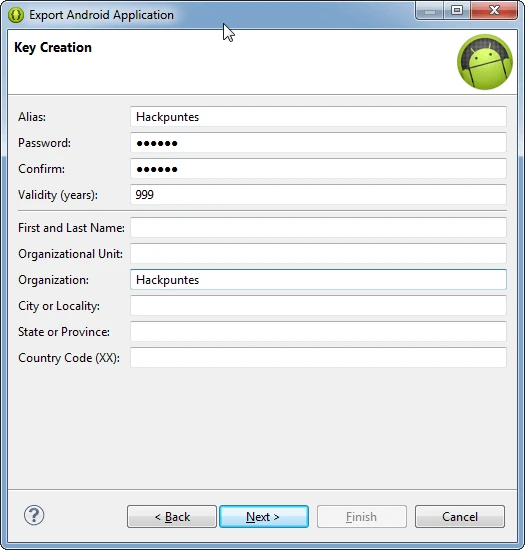Focus the City or Locality field
The height and width of the screenshot is (550, 525).
click(318, 306)
